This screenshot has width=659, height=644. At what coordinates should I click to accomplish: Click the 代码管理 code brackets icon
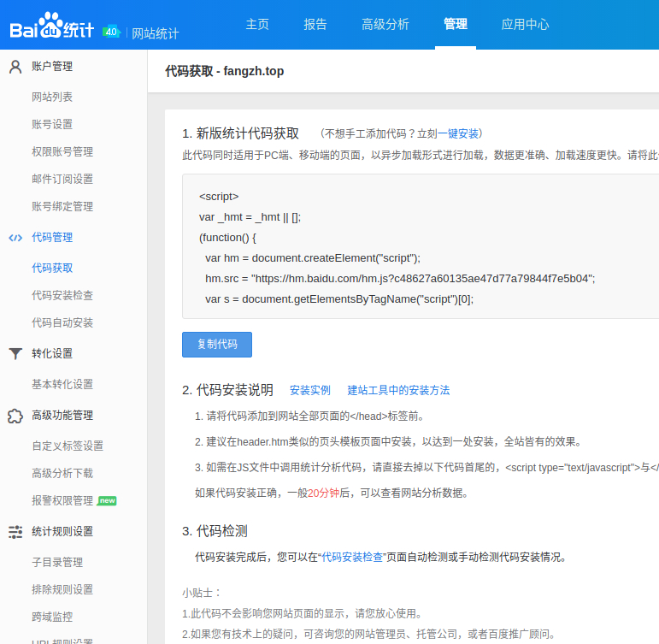[x=15, y=238]
